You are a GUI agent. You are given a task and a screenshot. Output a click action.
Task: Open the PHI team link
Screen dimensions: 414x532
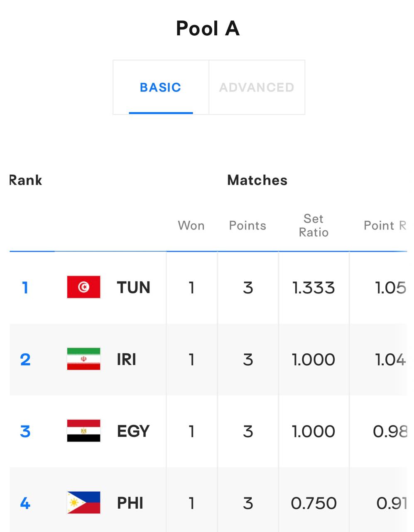pos(130,503)
